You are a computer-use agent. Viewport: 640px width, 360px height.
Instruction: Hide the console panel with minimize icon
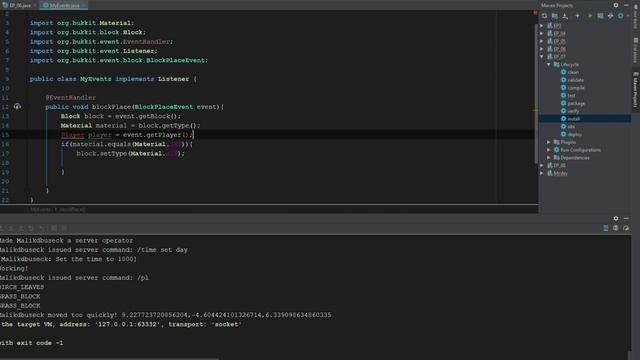coord(626,218)
